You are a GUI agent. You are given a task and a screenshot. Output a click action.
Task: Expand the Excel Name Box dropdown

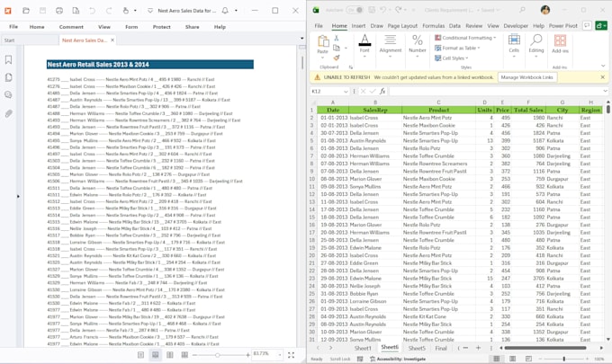click(346, 91)
